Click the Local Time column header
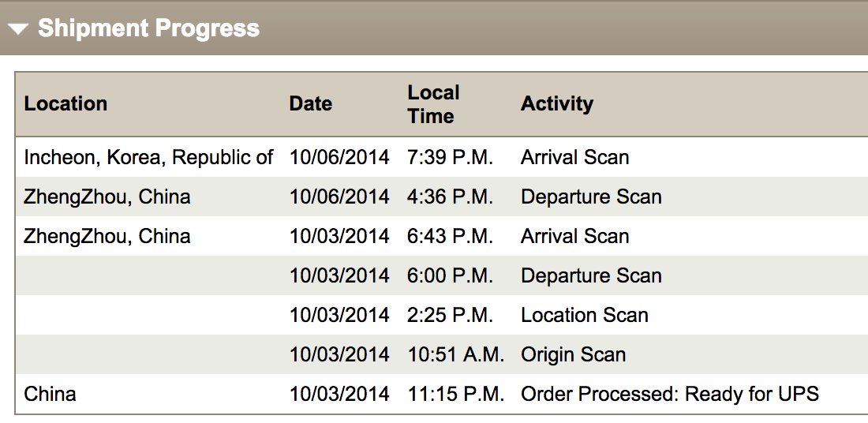868x423 pixels. (433, 104)
